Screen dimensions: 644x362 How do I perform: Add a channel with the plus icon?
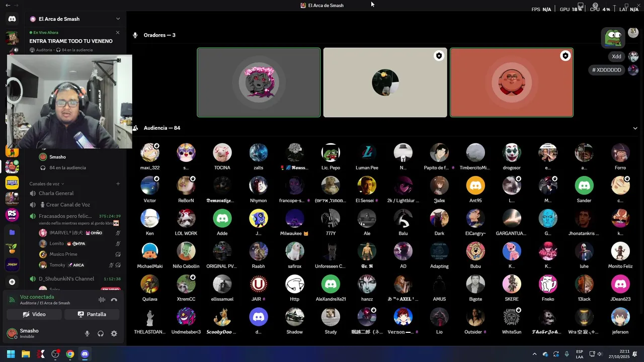pos(118,184)
